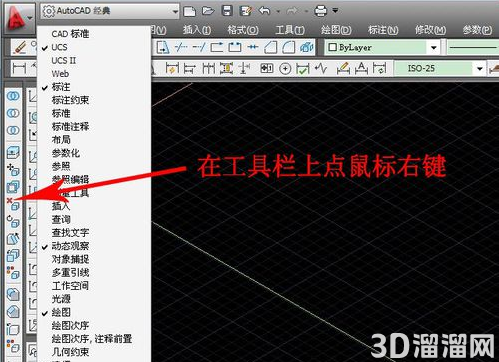The image size is (499, 362).
Task: Click the Open file folder icon
Action: pyautogui.click(x=208, y=11)
